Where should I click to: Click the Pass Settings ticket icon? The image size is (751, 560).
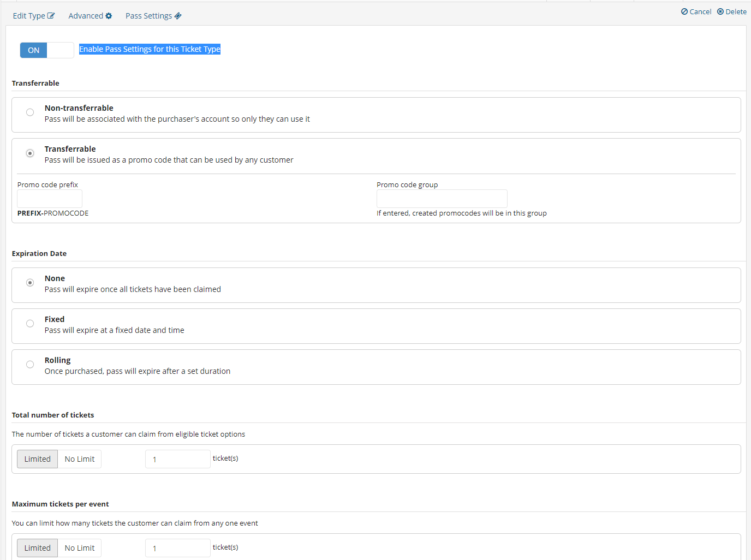point(178,16)
